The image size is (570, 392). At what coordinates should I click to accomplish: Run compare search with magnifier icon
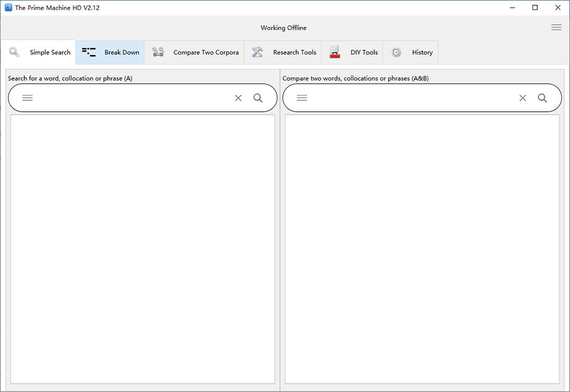pyautogui.click(x=543, y=98)
